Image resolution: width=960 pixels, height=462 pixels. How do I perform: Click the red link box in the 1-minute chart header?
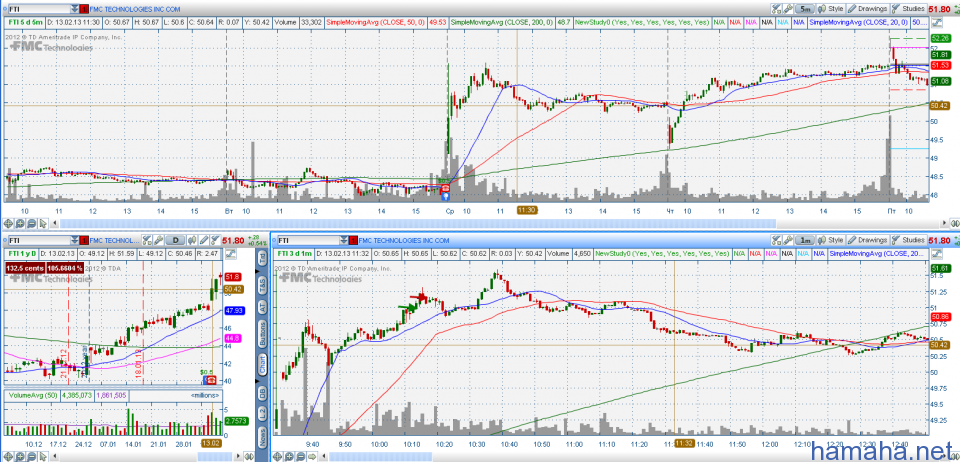point(353,240)
